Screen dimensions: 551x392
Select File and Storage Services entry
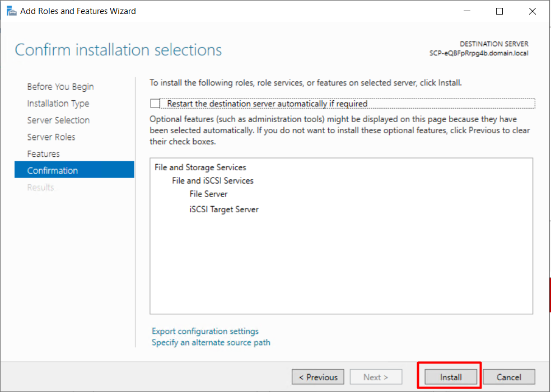click(x=200, y=167)
